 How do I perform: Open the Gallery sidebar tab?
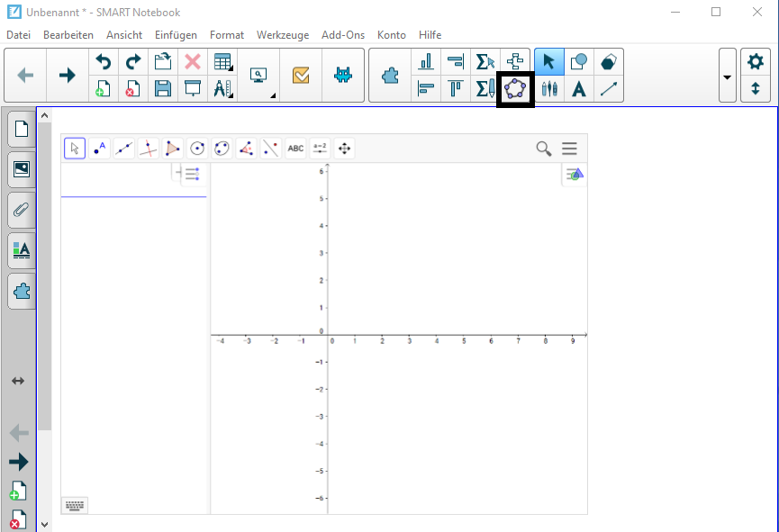point(22,169)
